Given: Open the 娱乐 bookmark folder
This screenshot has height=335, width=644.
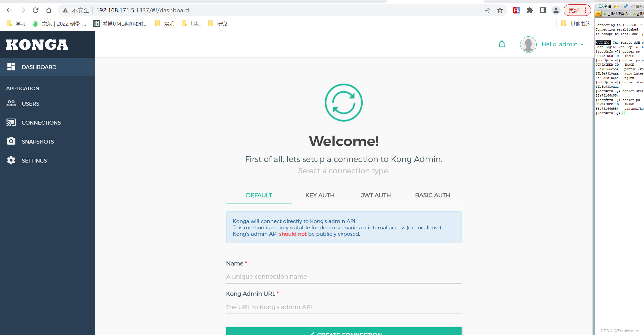Looking at the screenshot, I should pos(165,24).
